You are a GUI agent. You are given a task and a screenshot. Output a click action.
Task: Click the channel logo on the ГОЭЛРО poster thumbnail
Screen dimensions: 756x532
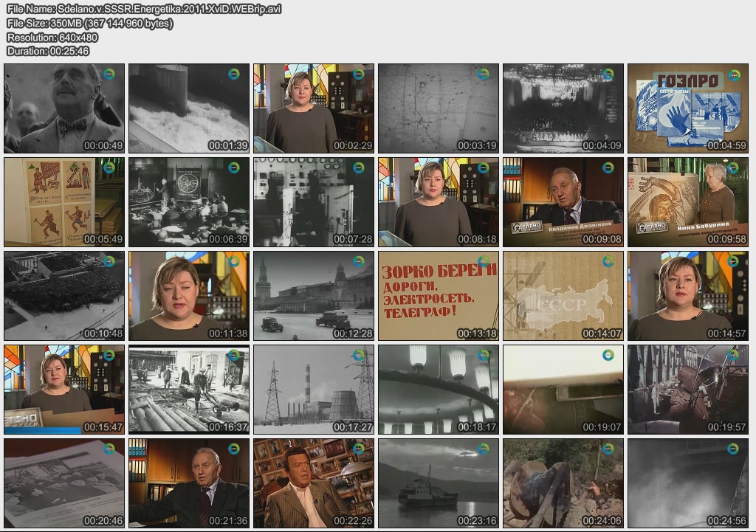tap(733, 75)
